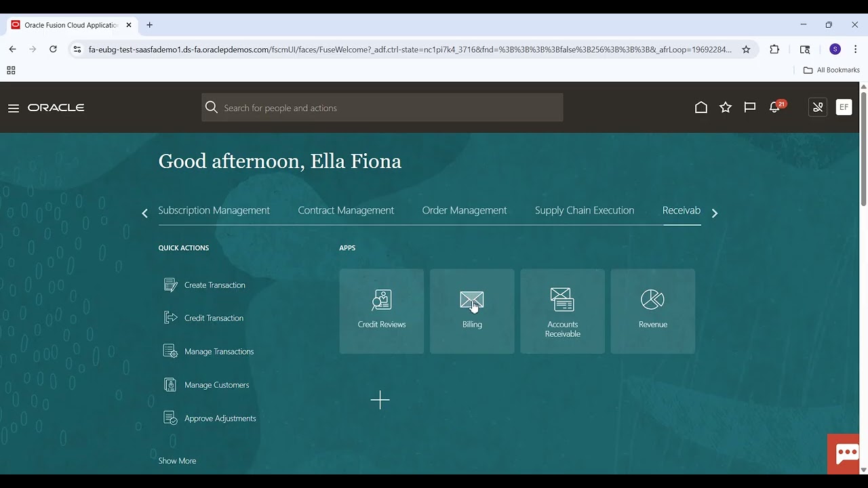Expand the Show More quick actions

pos(177,461)
